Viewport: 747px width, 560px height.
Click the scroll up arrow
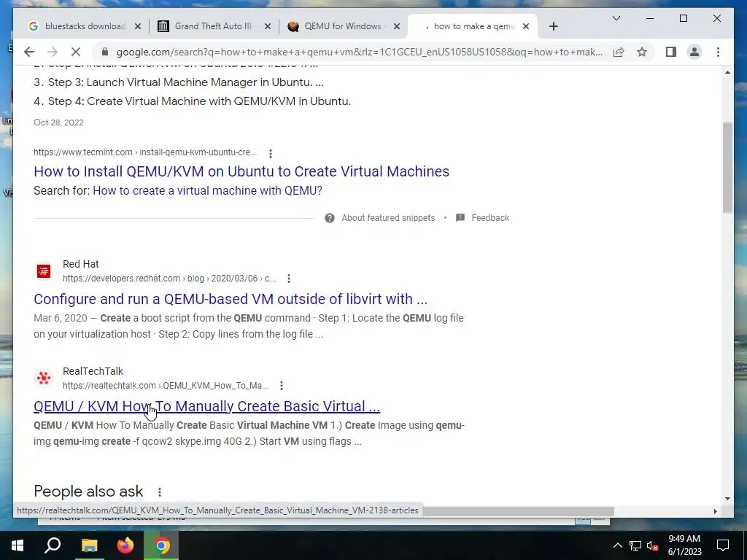(x=727, y=72)
